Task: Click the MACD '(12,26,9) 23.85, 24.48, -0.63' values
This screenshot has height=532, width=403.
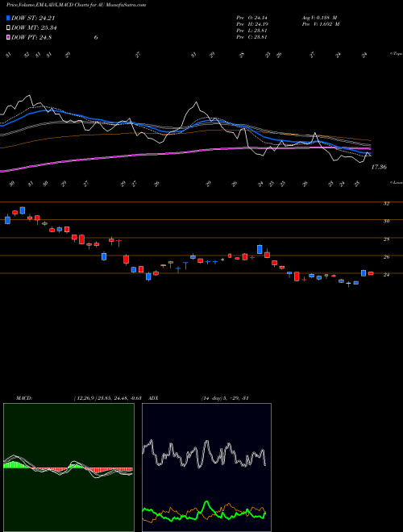Action: tap(107, 398)
